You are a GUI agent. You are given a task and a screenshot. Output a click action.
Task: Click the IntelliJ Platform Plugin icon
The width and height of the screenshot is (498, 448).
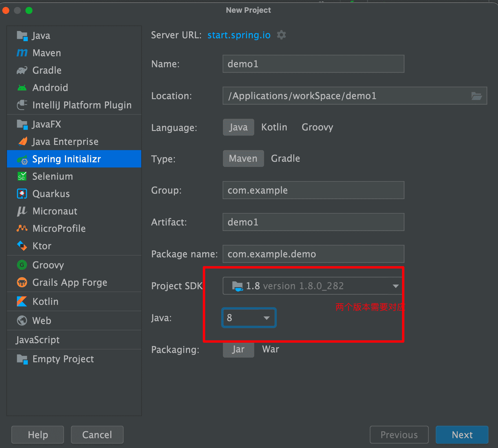pyautogui.click(x=22, y=105)
